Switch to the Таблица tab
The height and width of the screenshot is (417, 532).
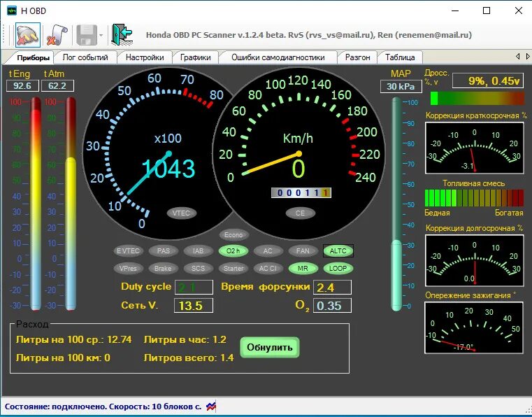pyautogui.click(x=400, y=57)
